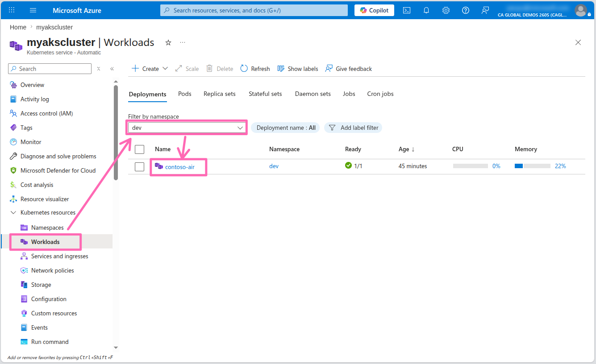This screenshot has height=364, width=596.
Task: Launch Cloud Shell from the top bar
Action: 407,10
